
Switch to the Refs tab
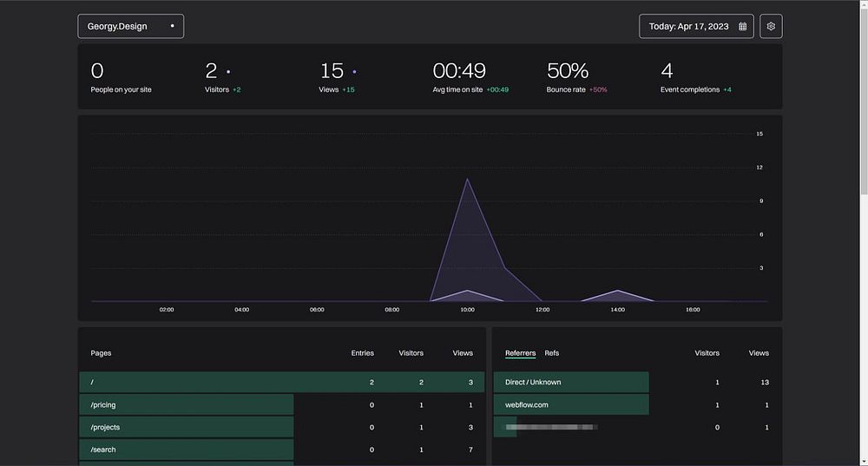pos(552,353)
